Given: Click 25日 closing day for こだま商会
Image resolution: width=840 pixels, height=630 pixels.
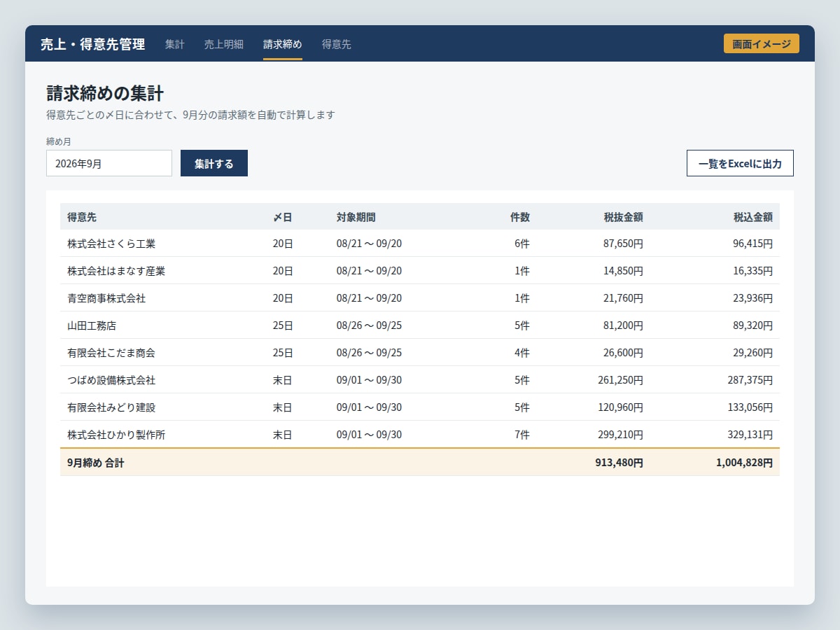Looking at the screenshot, I should pos(283,353).
